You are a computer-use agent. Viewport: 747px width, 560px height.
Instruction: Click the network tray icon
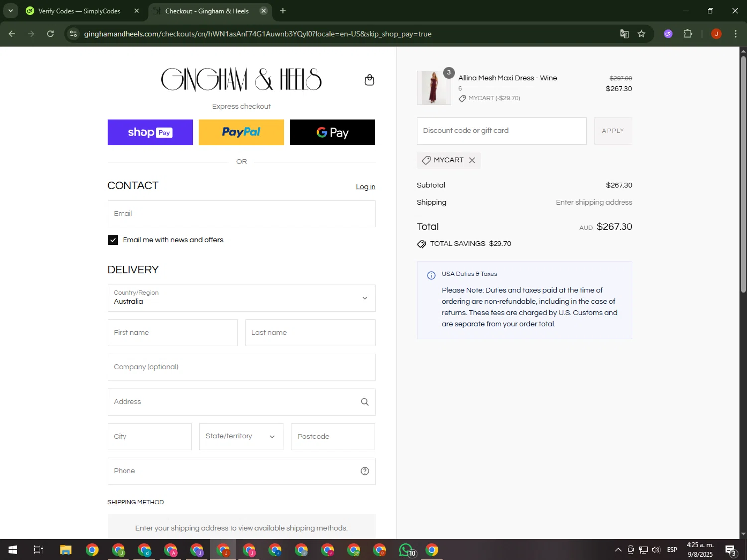(x=643, y=550)
